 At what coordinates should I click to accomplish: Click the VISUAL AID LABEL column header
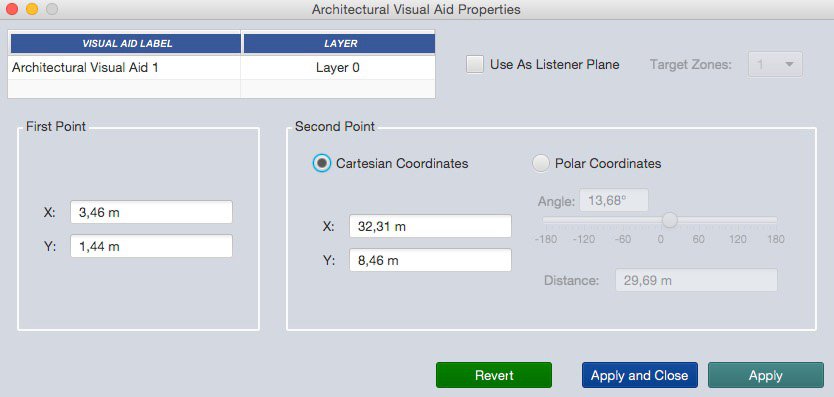pos(127,44)
